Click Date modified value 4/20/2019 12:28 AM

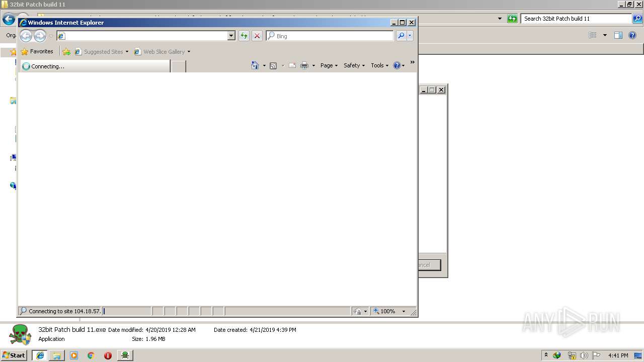tap(171, 330)
